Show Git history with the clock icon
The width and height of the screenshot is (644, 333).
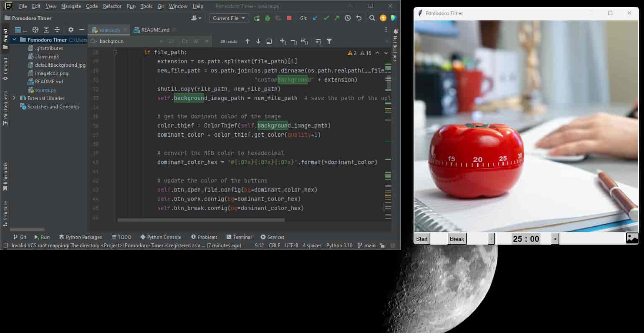(348, 18)
